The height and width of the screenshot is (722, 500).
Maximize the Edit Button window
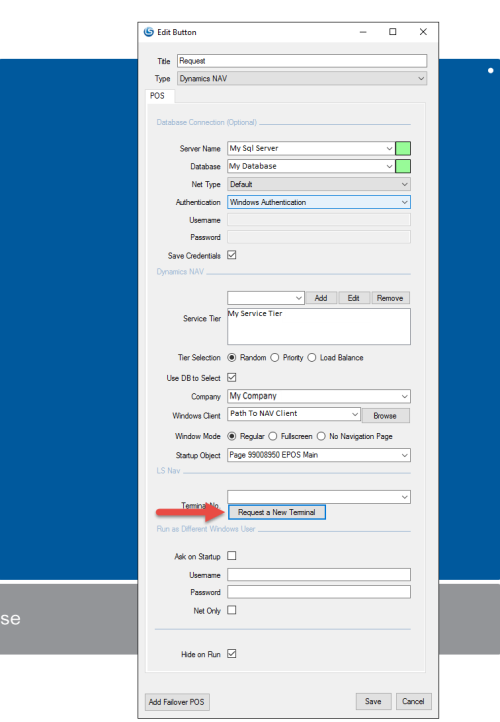click(393, 32)
